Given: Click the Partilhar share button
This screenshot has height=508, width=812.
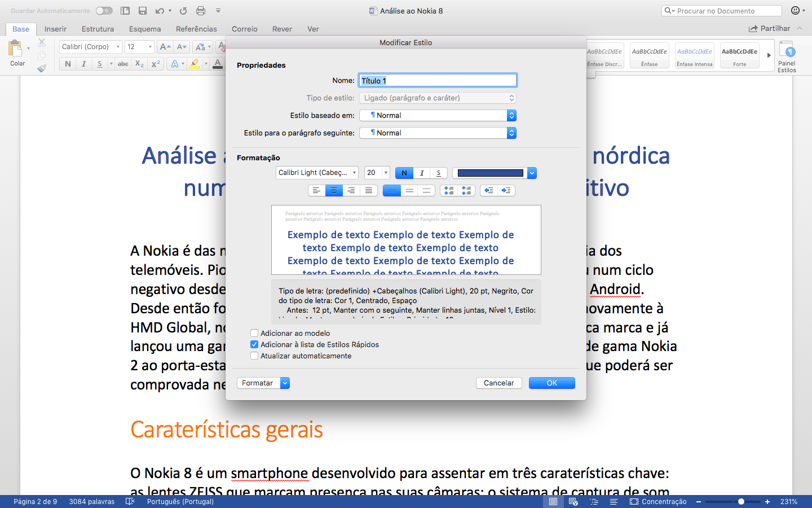Looking at the screenshot, I should click(769, 28).
